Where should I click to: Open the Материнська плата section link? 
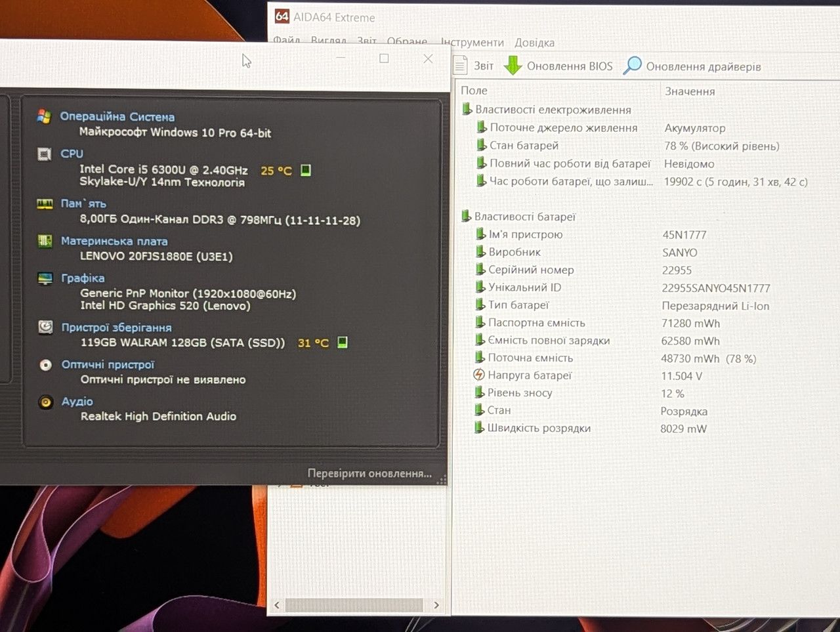click(114, 241)
